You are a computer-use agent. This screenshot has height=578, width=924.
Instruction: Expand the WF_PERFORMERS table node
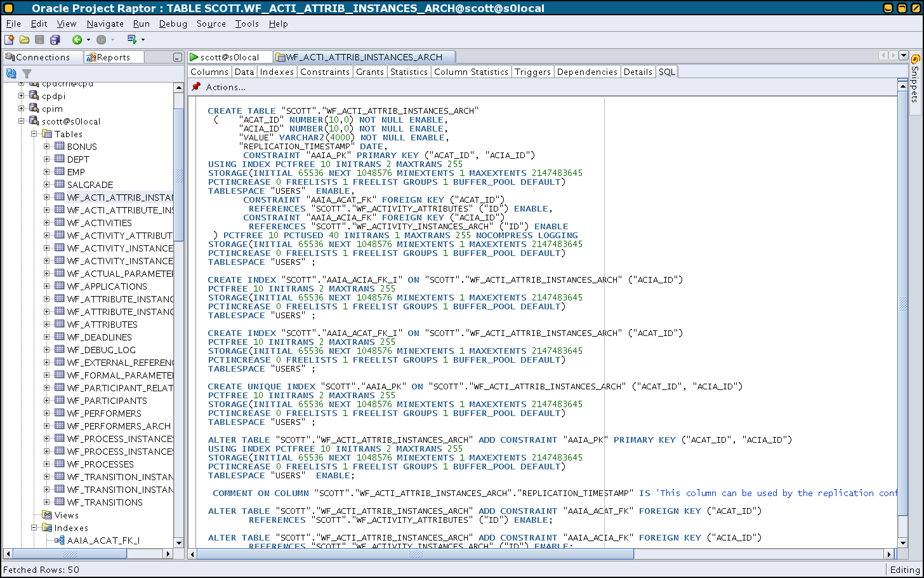click(47, 413)
